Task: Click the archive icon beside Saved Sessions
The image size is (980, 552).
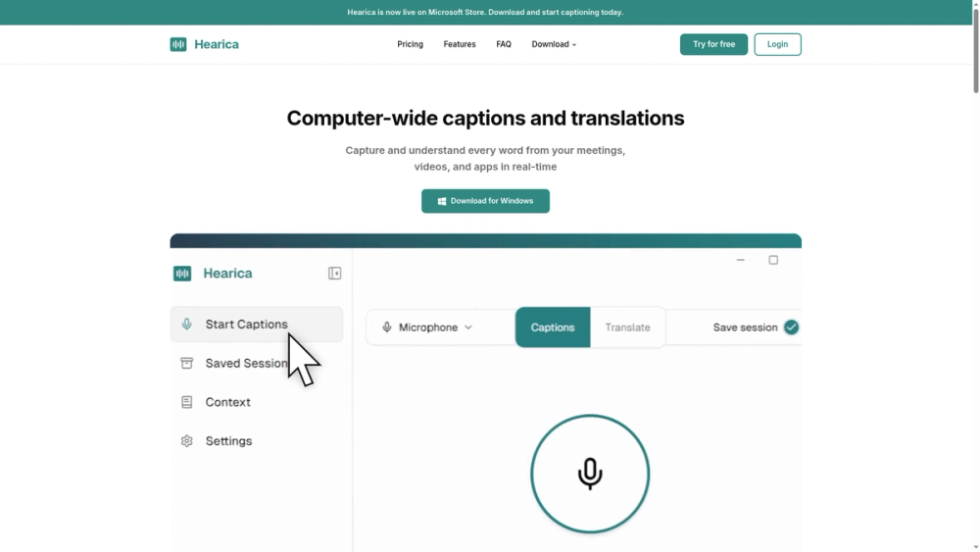Action: tap(187, 363)
